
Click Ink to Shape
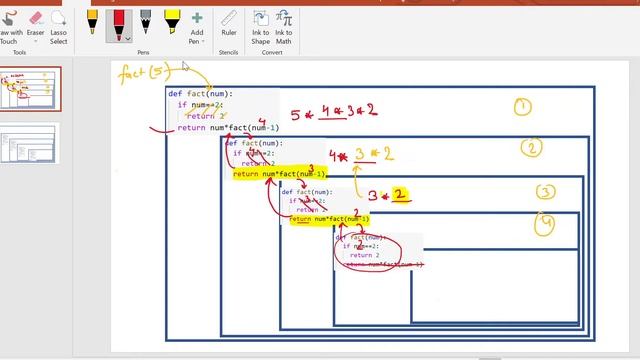260,27
